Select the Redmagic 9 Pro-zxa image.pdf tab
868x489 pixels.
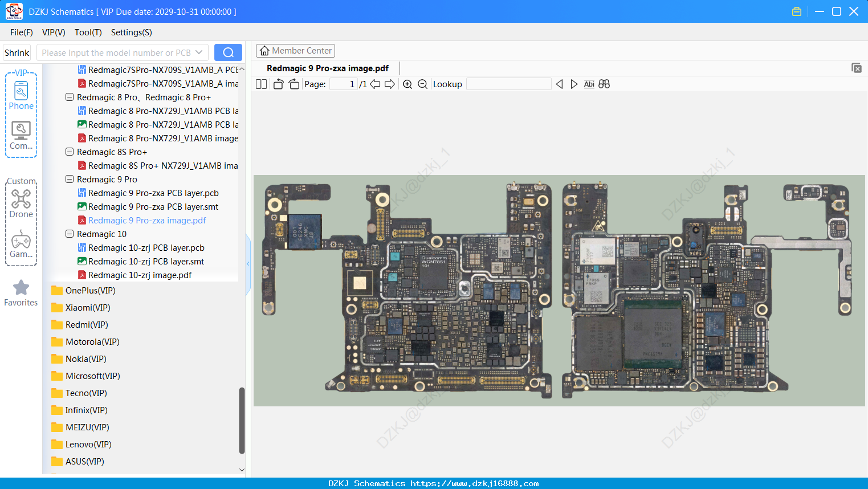(x=328, y=68)
